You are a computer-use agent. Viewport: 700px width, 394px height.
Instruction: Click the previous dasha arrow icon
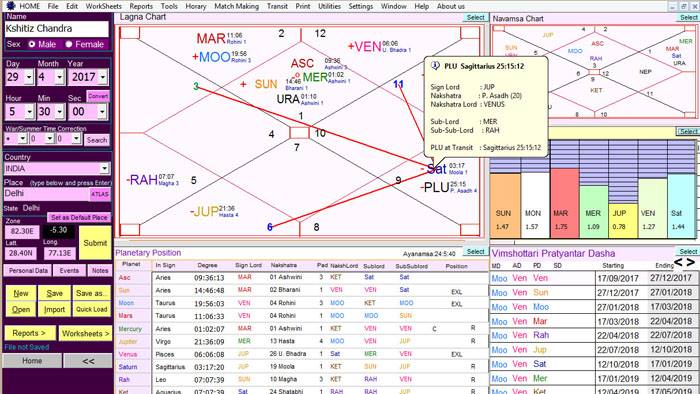pos(679,262)
